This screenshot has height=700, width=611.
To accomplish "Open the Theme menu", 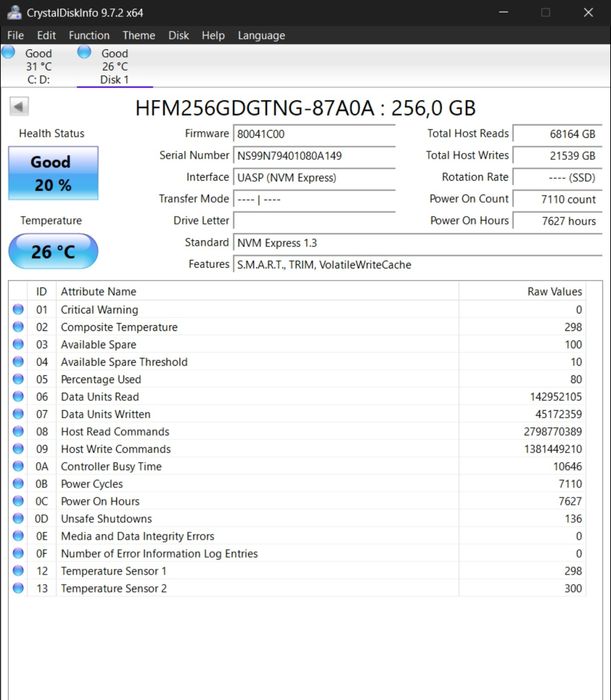I will (x=139, y=35).
